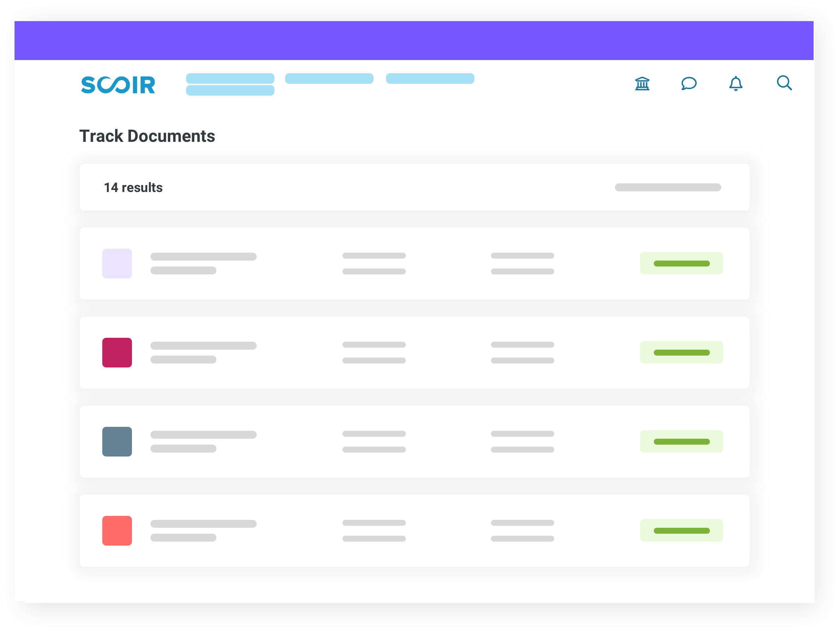Click the search magnifier icon

[x=784, y=83]
